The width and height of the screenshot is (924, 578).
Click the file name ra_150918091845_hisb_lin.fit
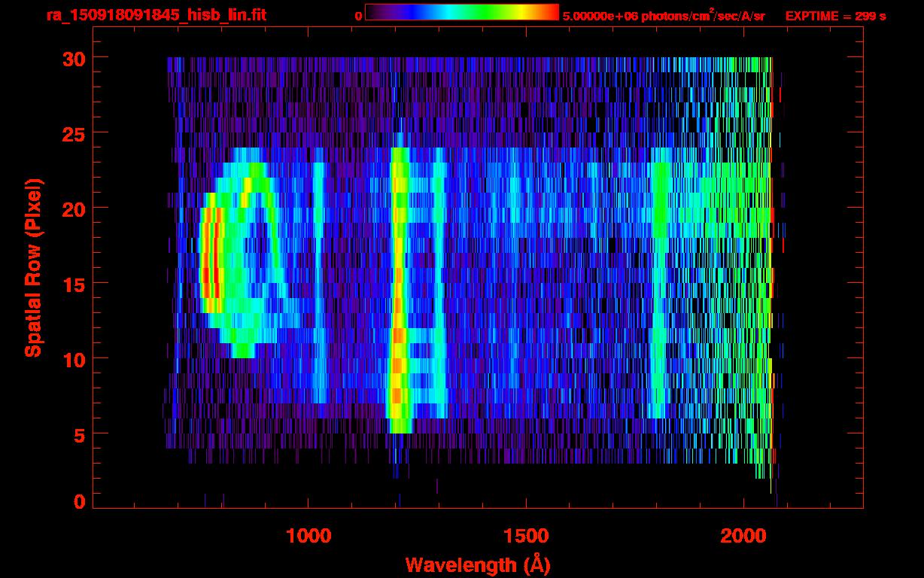coord(156,15)
